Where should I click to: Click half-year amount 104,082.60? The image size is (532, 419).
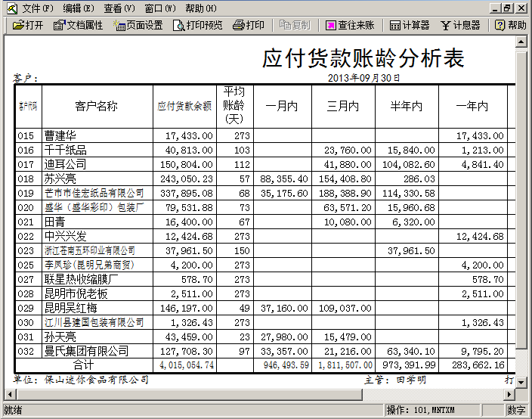pos(409,165)
